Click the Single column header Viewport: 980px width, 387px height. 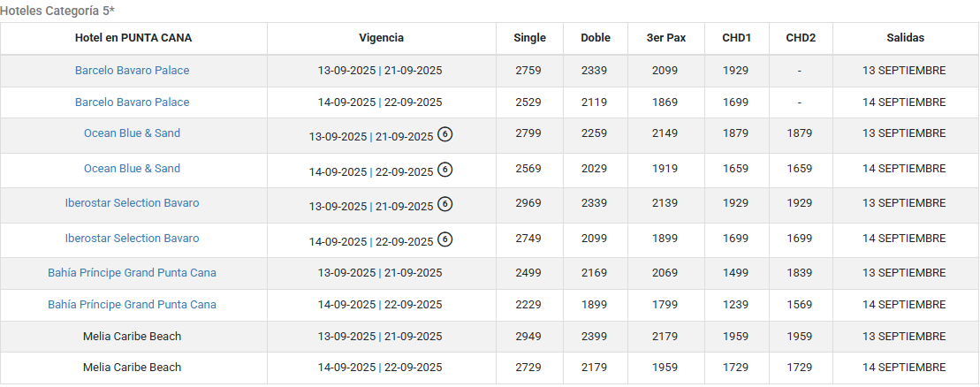click(529, 37)
